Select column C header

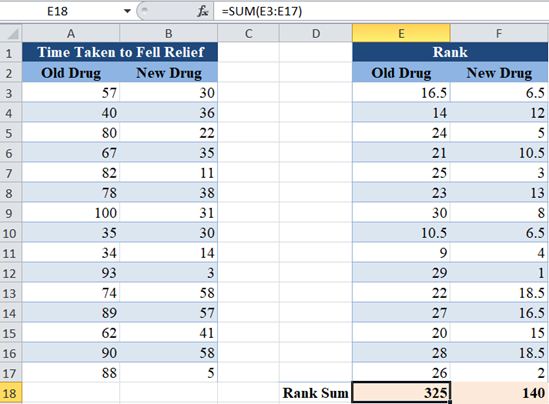pos(248,34)
